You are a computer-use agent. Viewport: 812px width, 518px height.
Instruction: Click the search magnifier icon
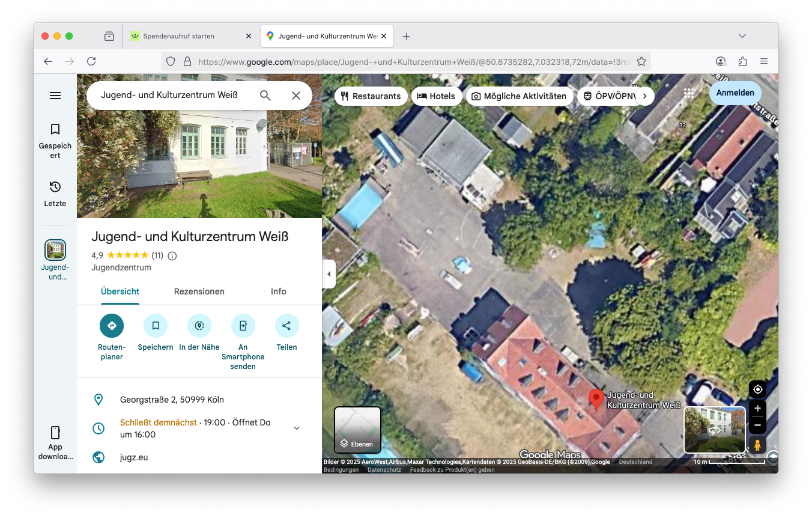pyautogui.click(x=265, y=96)
